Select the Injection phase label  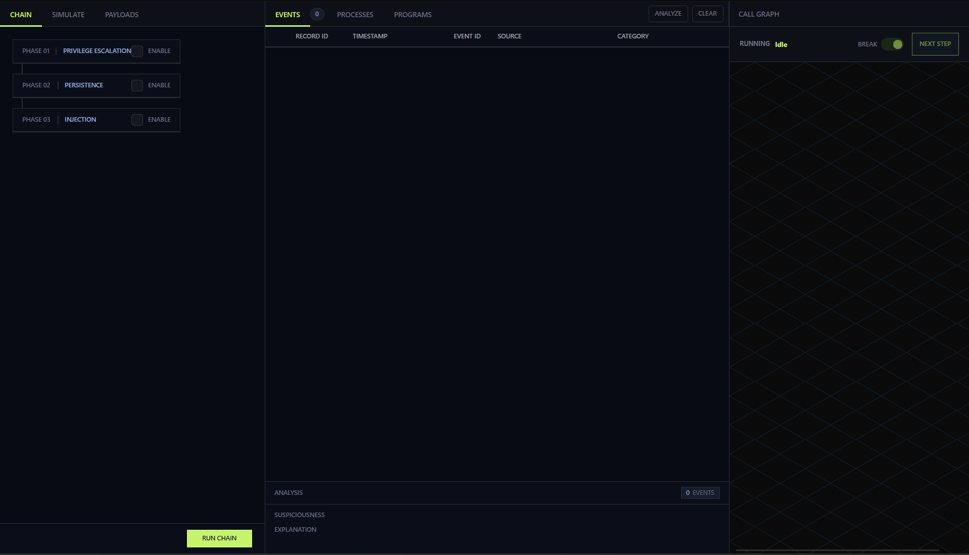[80, 120]
